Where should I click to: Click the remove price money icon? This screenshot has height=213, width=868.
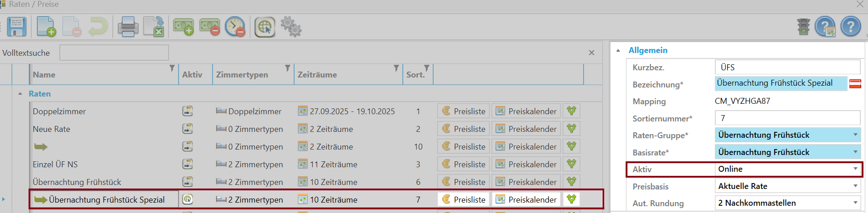click(210, 27)
